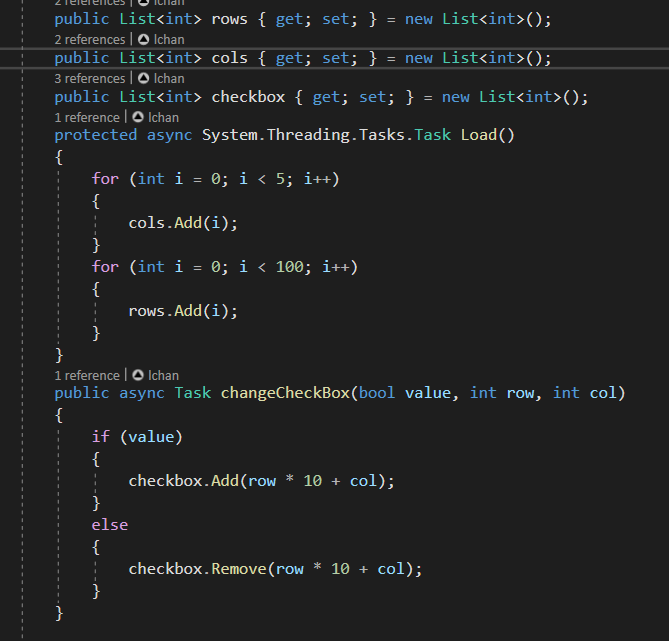Open '1 reference' CodeLens above Load method
The image size is (669, 641).
87,117
